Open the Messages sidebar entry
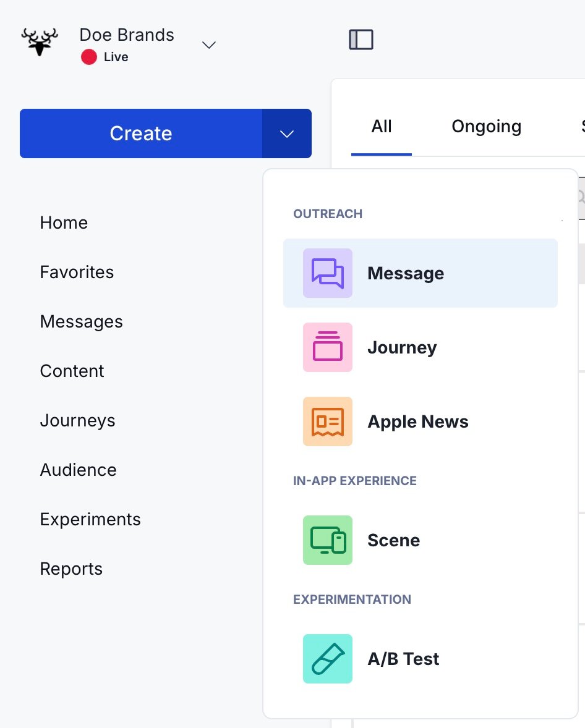The width and height of the screenshot is (585, 728). (x=81, y=321)
